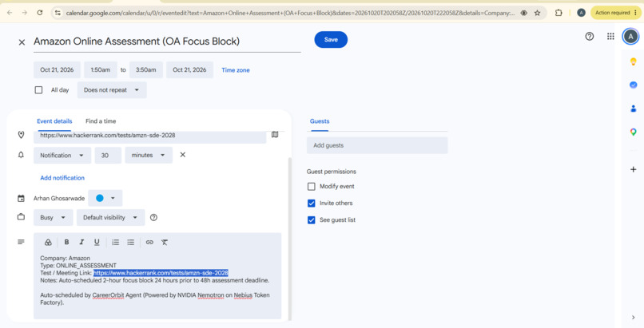Viewport: 644px width, 328px height.
Task: Open the Google account avatar
Action: 630,37
